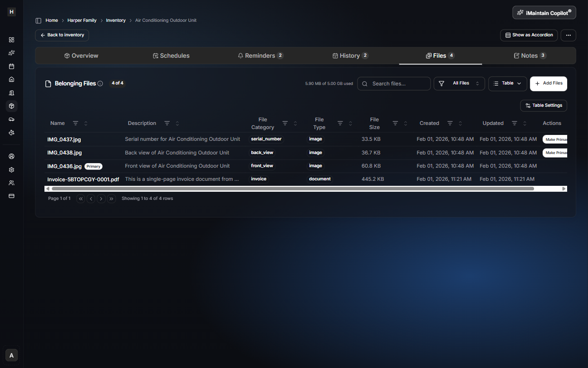Click the billing card icon in sidebar

(x=12, y=196)
